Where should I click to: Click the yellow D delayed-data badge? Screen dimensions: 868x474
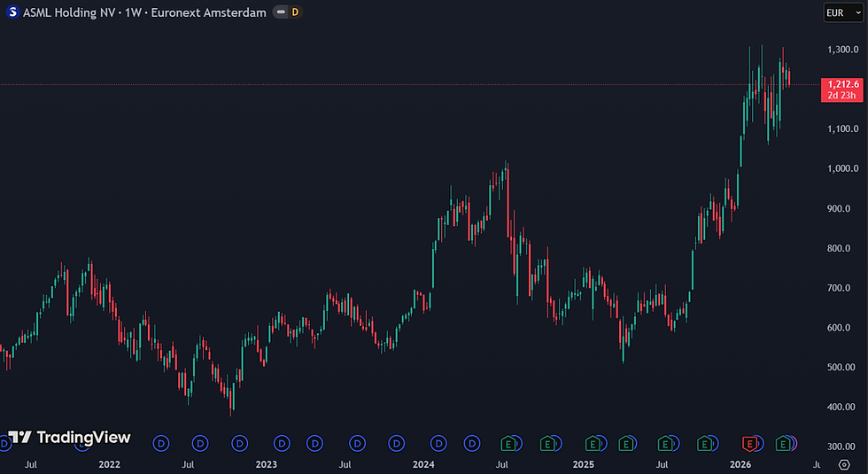295,12
